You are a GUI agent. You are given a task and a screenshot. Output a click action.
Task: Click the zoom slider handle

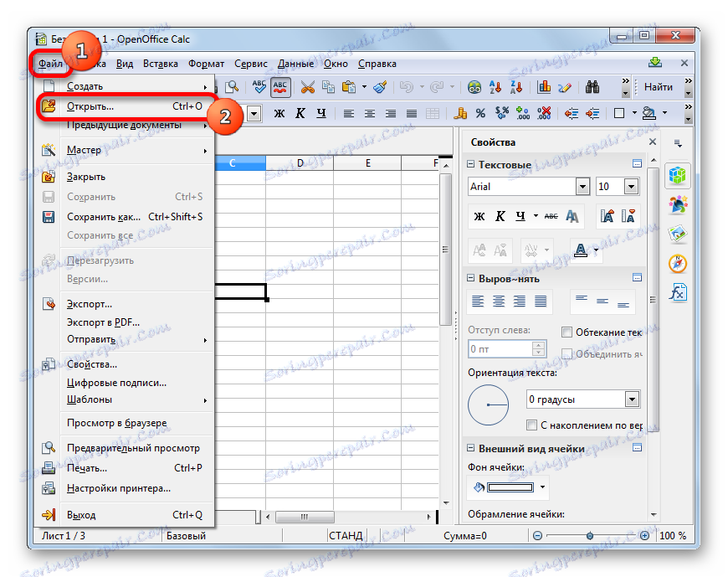(x=590, y=536)
